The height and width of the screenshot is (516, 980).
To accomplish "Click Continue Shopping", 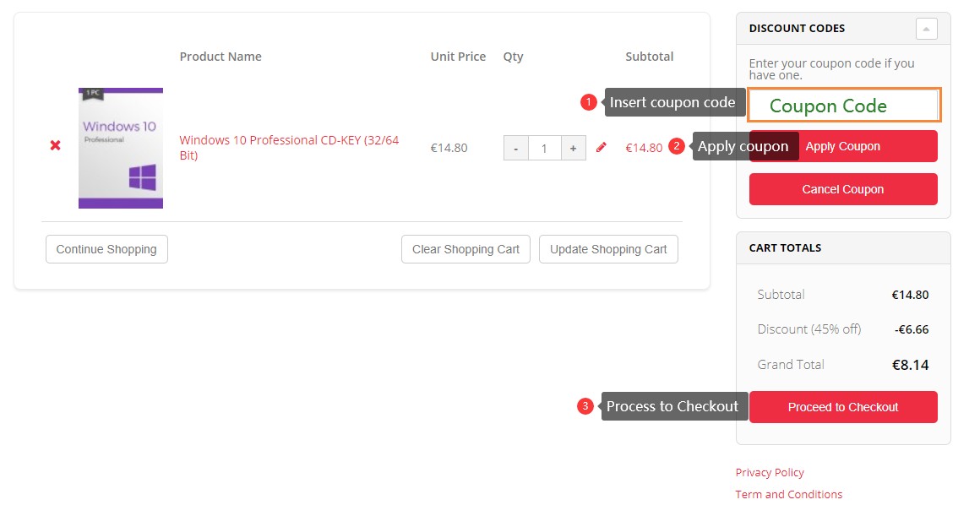I will point(107,249).
